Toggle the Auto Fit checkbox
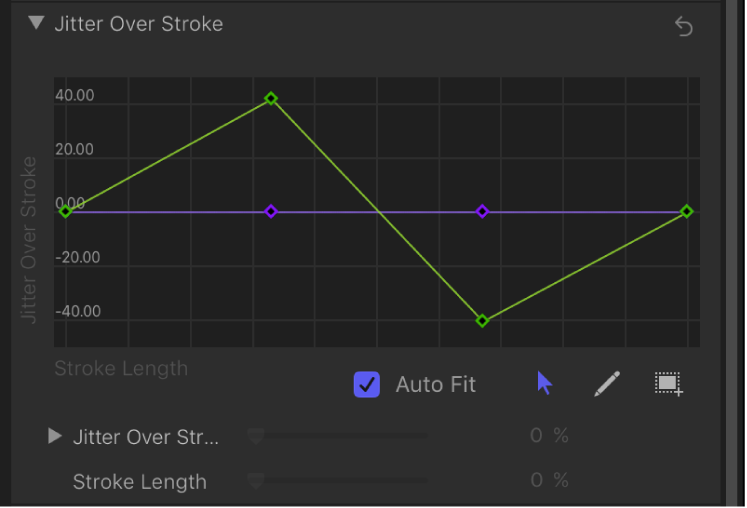747x508 pixels. pos(367,384)
